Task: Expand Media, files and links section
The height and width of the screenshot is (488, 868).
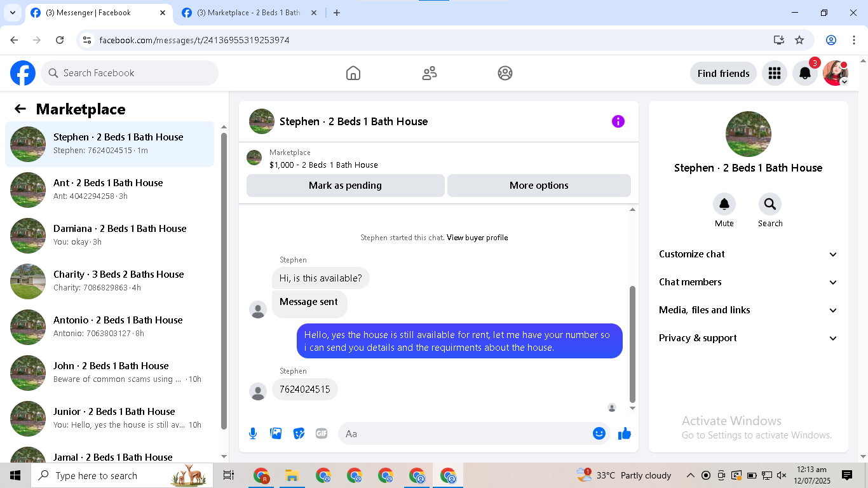Action: (x=749, y=310)
